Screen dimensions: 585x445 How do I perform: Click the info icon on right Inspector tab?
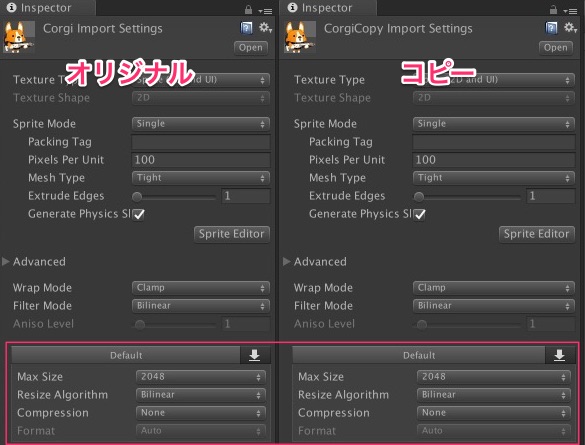292,7
